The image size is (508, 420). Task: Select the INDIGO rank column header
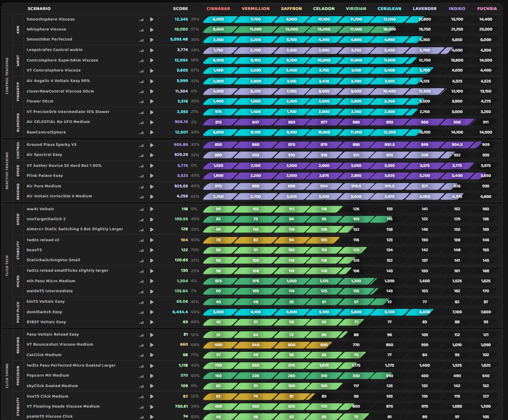point(457,9)
